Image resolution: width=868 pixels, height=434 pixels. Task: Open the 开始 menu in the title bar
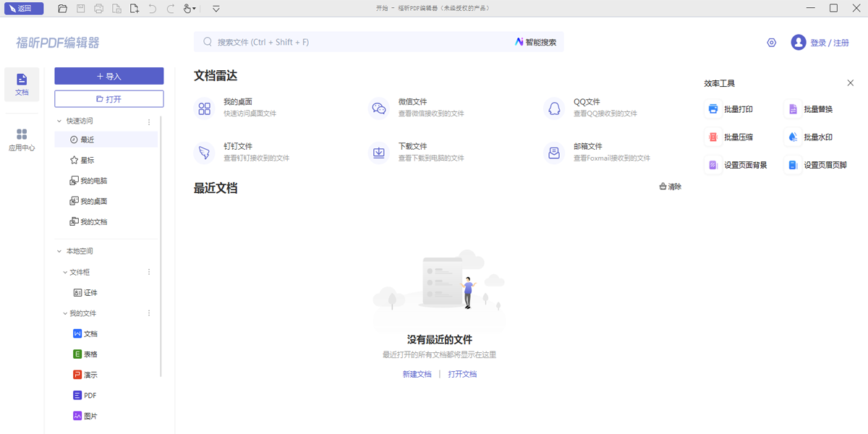[x=380, y=8]
